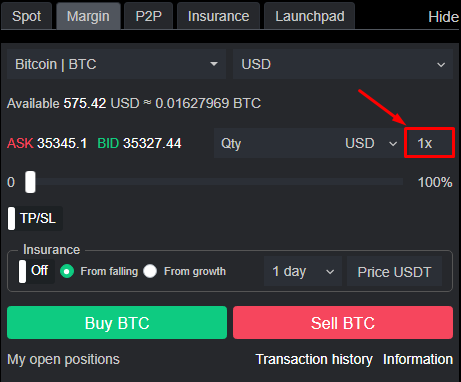Go to the Launchpad tab
Screen dimensions: 461x382
310,16
